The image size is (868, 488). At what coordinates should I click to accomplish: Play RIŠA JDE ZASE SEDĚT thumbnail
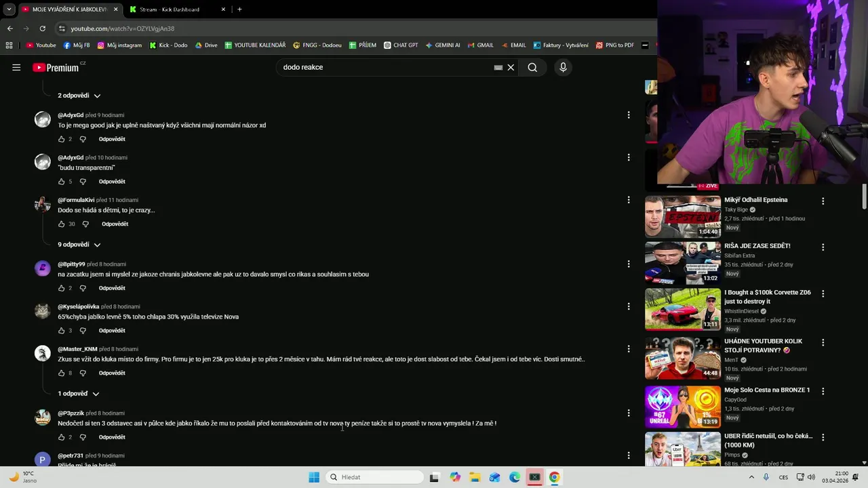coord(683,263)
